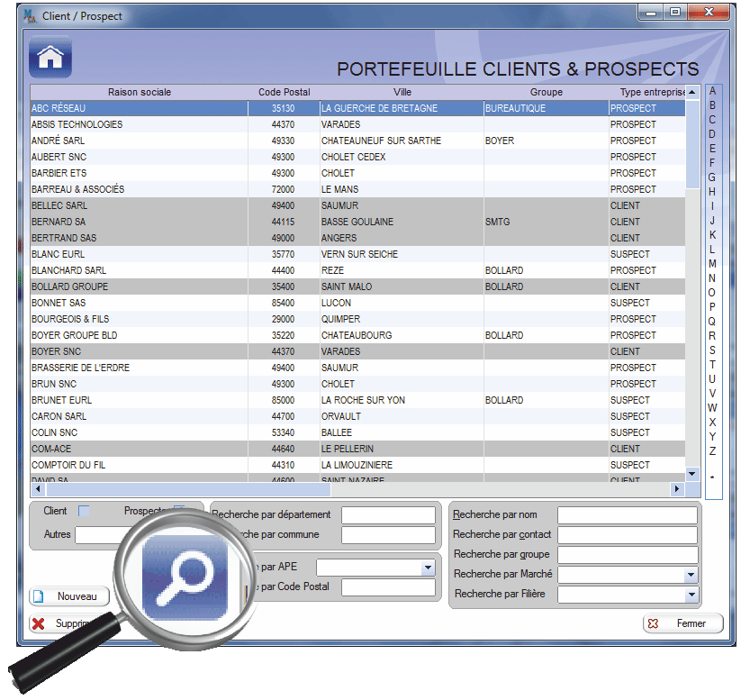Select the BLANC EURL row
The image size is (741, 700).
pyautogui.click(x=357, y=254)
